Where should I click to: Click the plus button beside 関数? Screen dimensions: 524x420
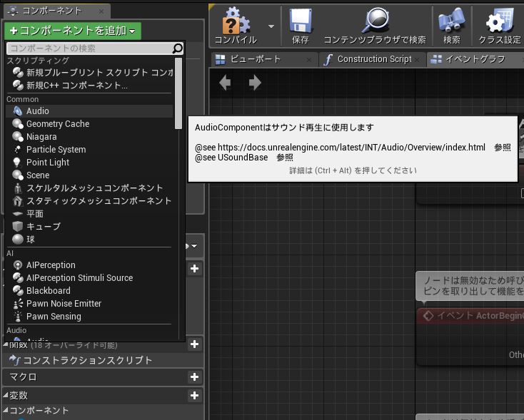(194, 344)
